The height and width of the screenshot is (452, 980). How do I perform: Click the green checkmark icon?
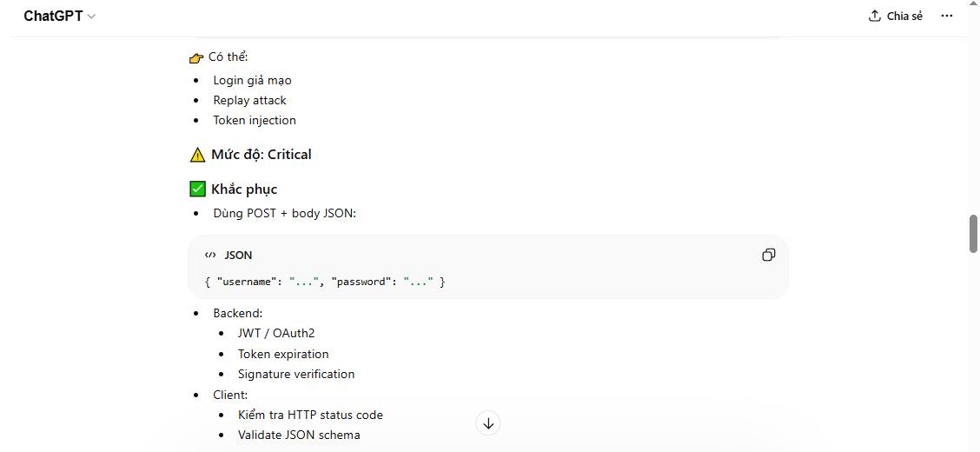click(197, 189)
